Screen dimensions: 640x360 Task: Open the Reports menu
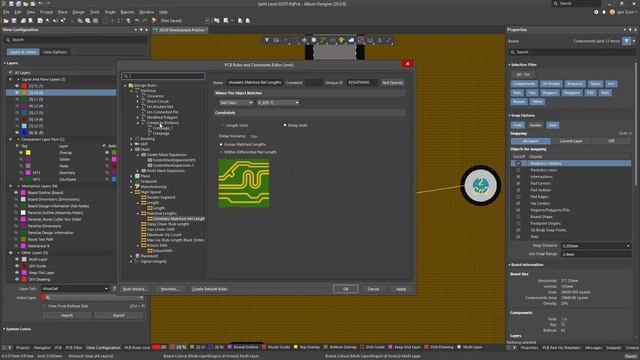click(x=127, y=12)
